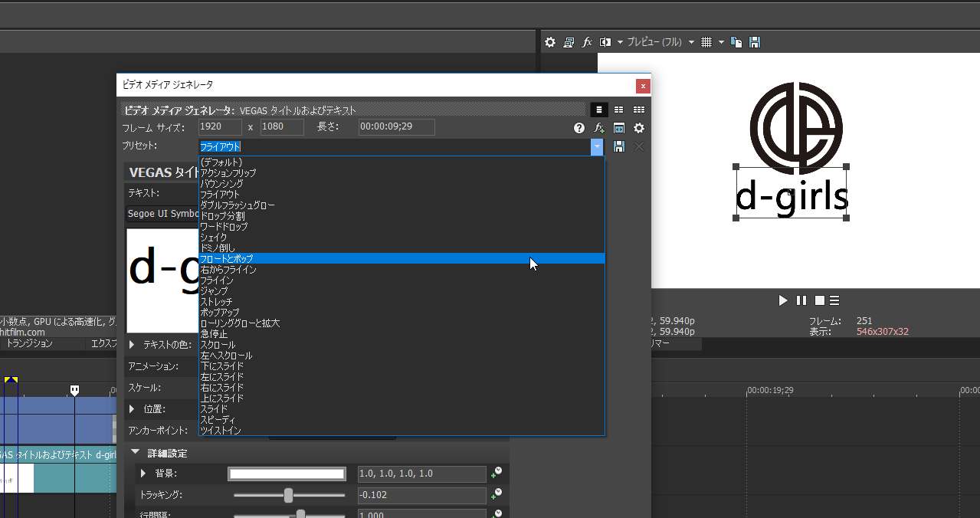
Task: Click the length field 00:00:09;29
Action: tap(396, 127)
